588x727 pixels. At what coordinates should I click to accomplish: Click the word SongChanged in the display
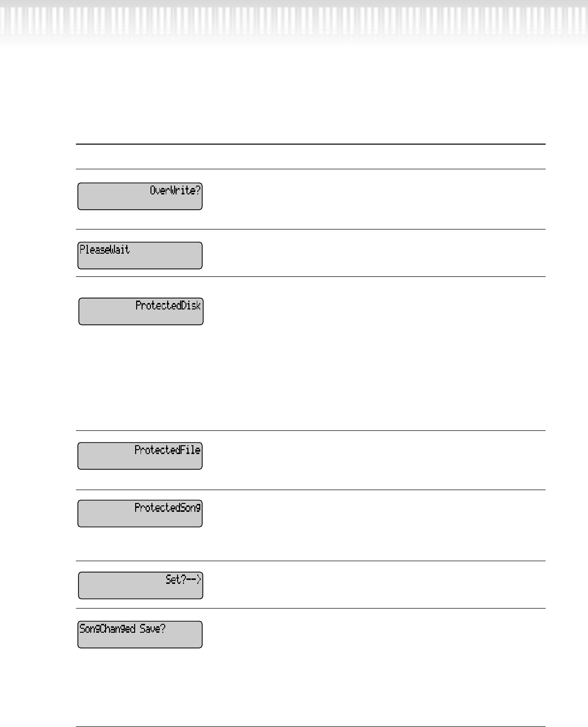(x=108, y=629)
